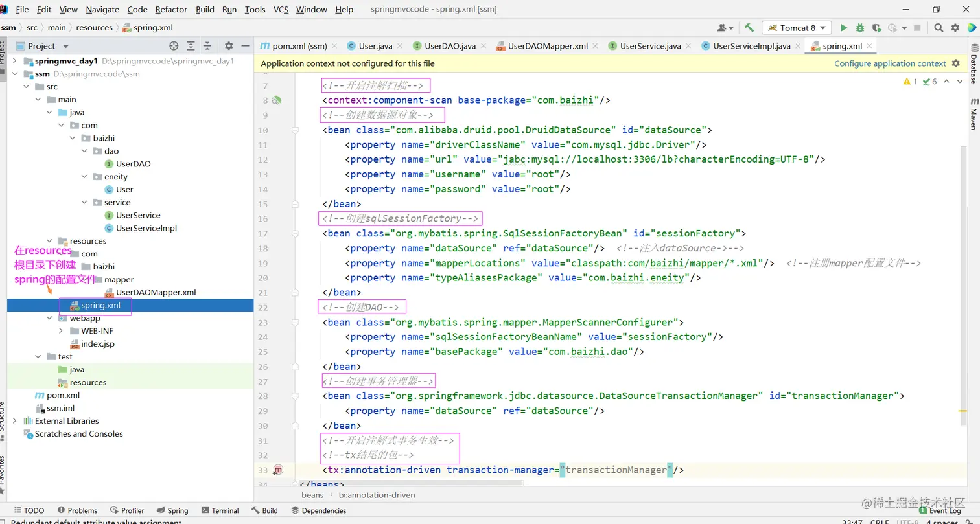Select index.jsp in project tree

click(x=97, y=344)
